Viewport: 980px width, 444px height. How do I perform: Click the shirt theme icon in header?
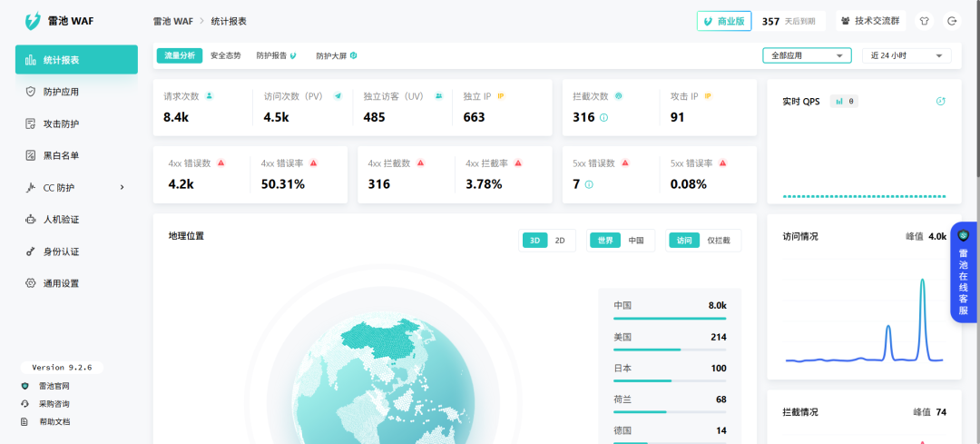point(925,21)
